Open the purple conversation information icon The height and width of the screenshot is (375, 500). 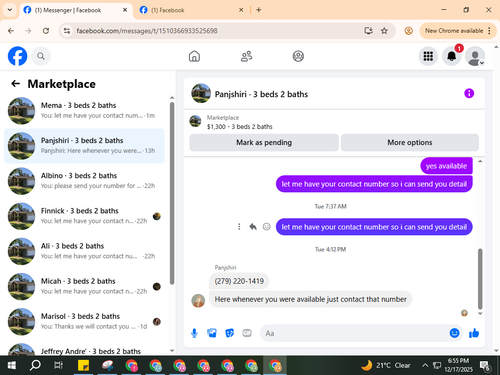(x=469, y=93)
